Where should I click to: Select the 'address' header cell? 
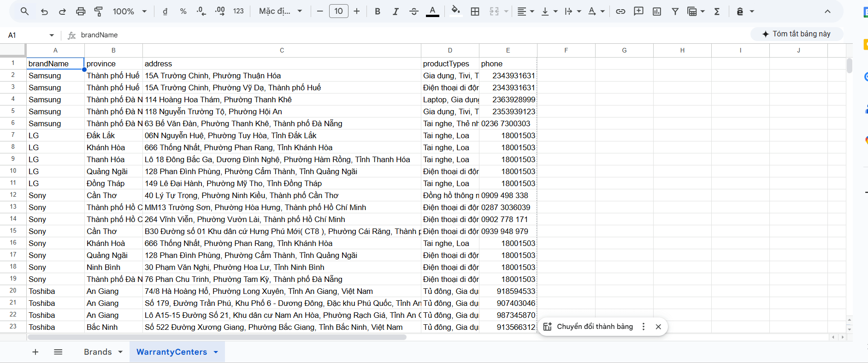point(282,64)
